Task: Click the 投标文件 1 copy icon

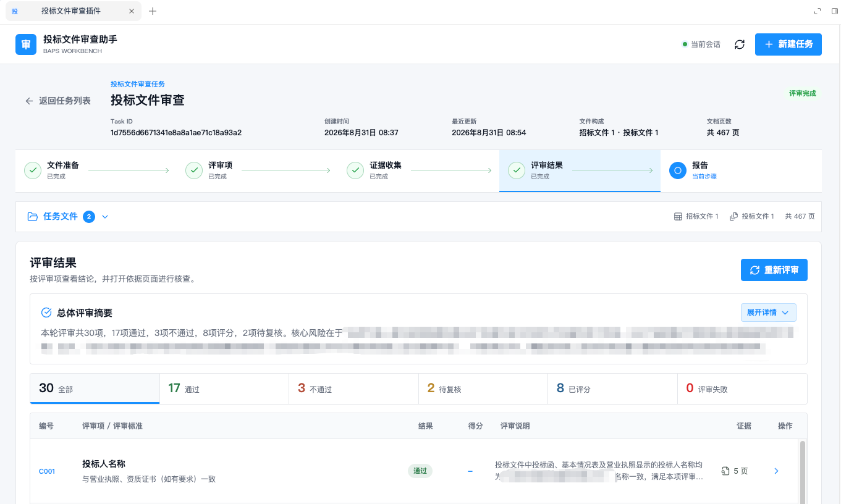Action: (x=733, y=217)
